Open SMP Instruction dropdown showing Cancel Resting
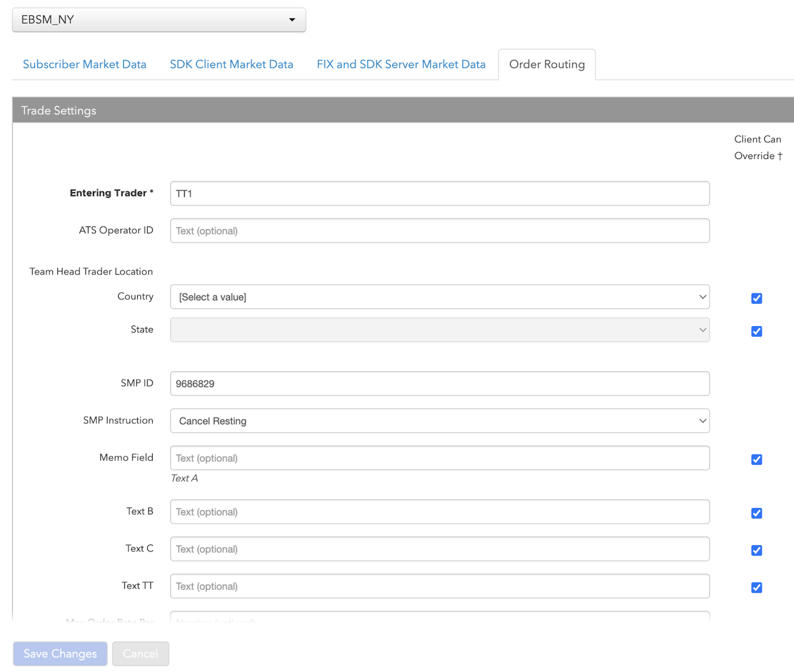This screenshot has height=672, width=794. (439, 421)
